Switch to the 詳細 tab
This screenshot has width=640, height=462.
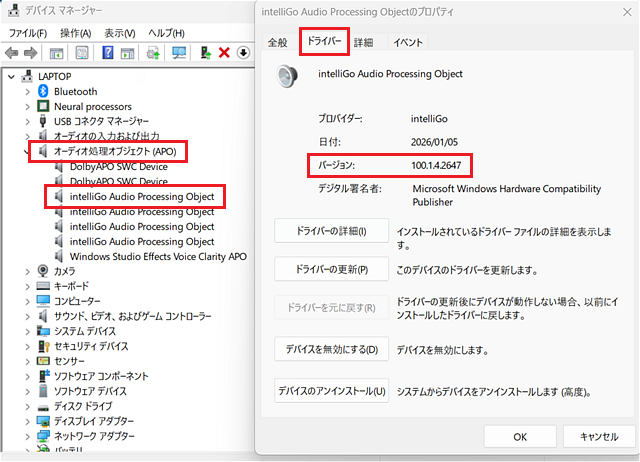[363, 42]
